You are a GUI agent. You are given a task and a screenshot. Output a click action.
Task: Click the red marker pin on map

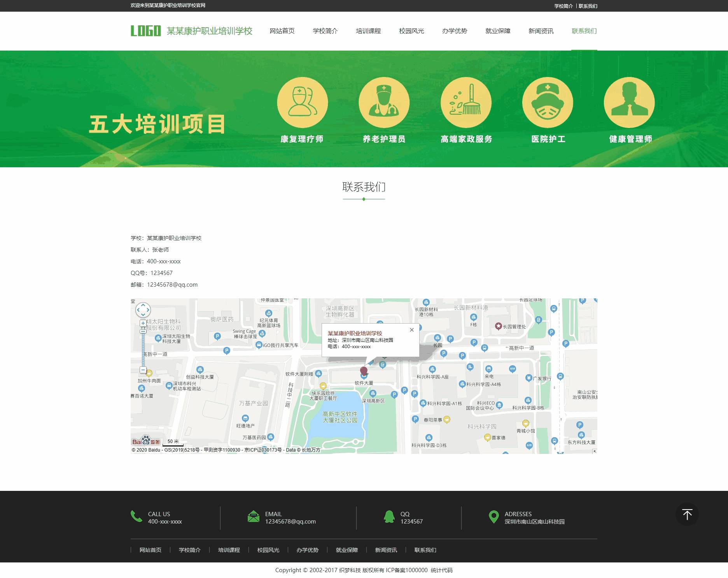tap(364, 370)
